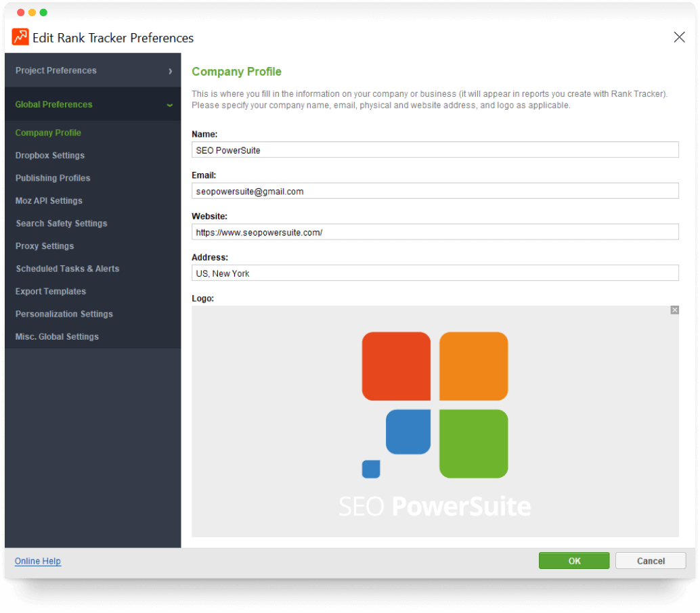Image resolution: width=700 pixels, height=613 pixels.
Task: Open Moz API Settings
Action: point(49,201)
